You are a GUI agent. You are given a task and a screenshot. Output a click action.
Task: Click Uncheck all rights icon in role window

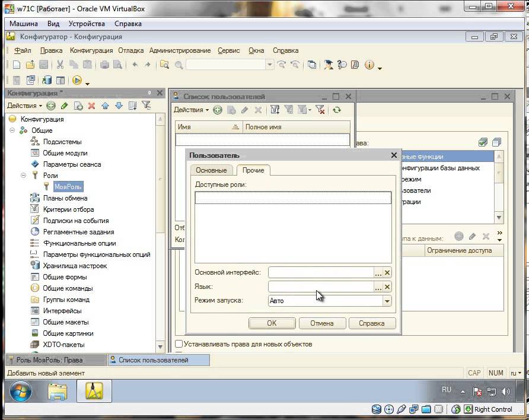pos(496,142)
